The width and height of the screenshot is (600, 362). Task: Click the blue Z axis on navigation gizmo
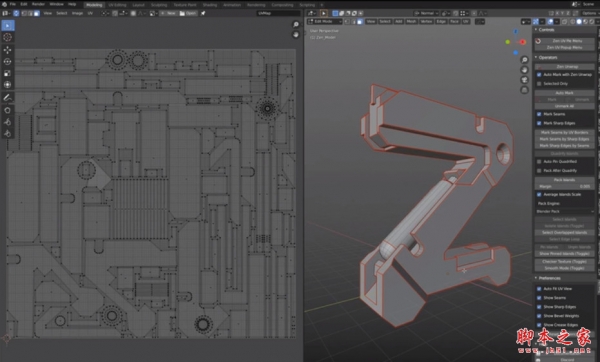[x=515, y=31]
